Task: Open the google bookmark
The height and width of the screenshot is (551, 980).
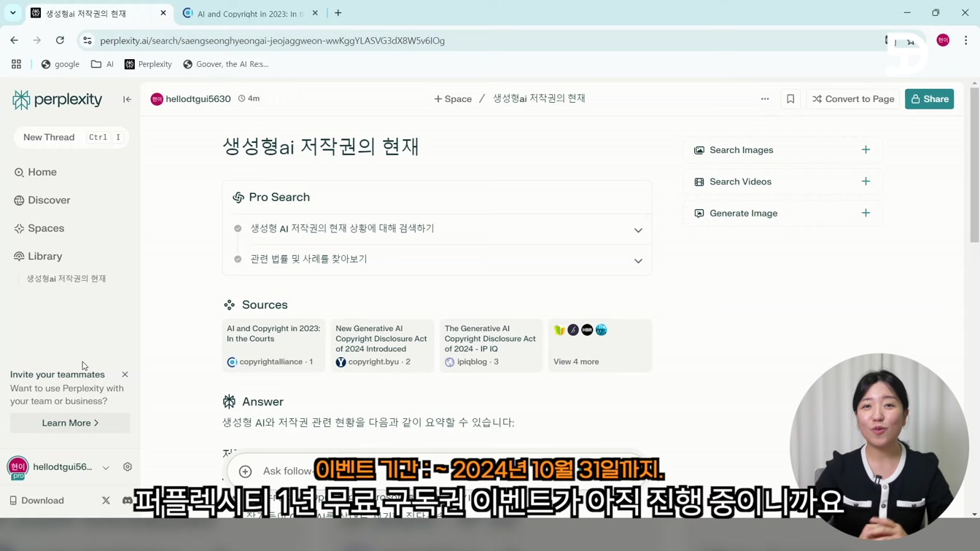Action: pos(60,64)
